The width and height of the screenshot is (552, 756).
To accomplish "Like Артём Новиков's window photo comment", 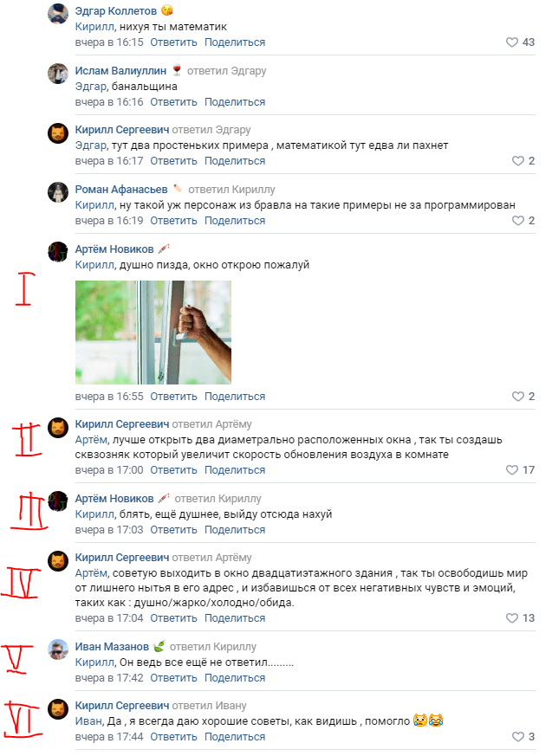I will [517, 397].
